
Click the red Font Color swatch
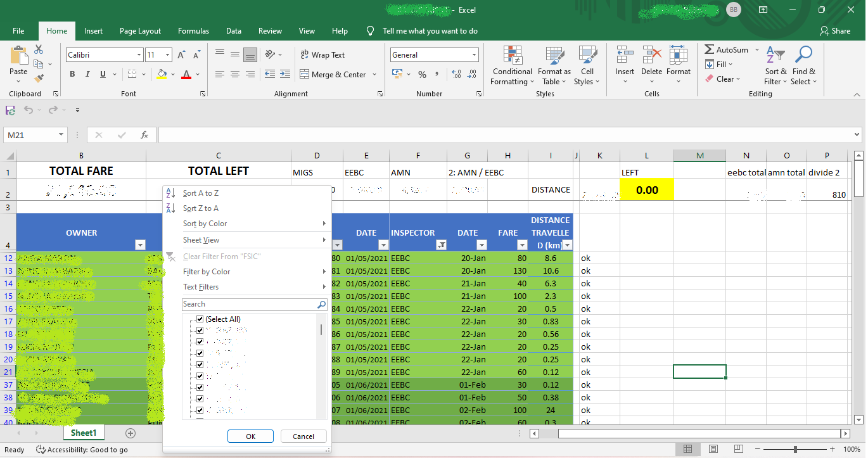pos(186,74)
